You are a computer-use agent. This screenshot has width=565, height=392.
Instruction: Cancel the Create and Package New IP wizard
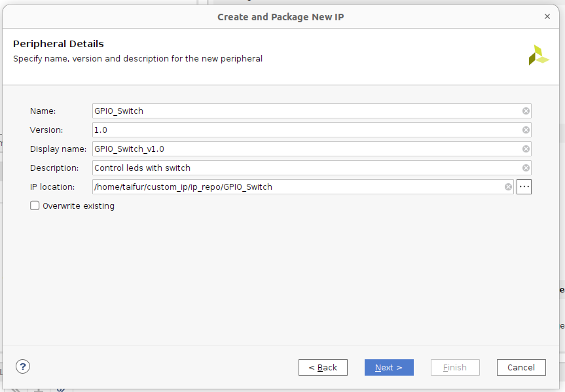click(x=521, y=367)
